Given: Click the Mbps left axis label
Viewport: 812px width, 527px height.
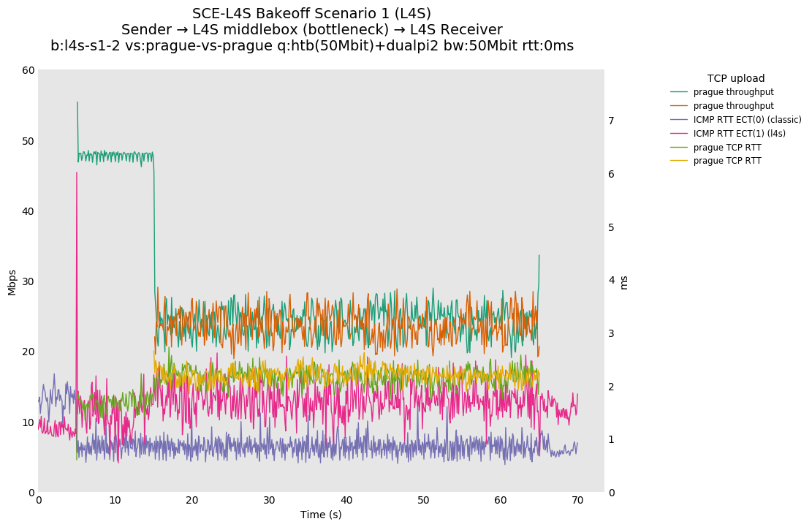Looking at the screenshot, I should pyautogui.click(x=12, y=282).
